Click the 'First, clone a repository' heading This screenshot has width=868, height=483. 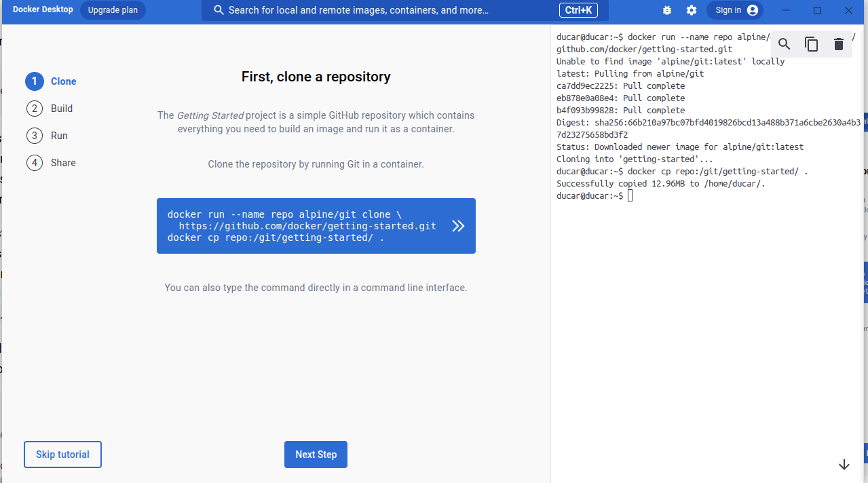pyautogui.click(x=316, y=77)
